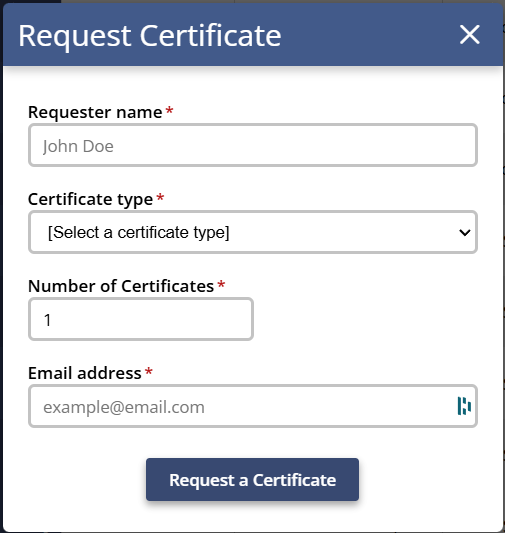Click the red asterisk beside Number of Certificates
This screenshot has height=533, width=505.
[x=221, y=285]
